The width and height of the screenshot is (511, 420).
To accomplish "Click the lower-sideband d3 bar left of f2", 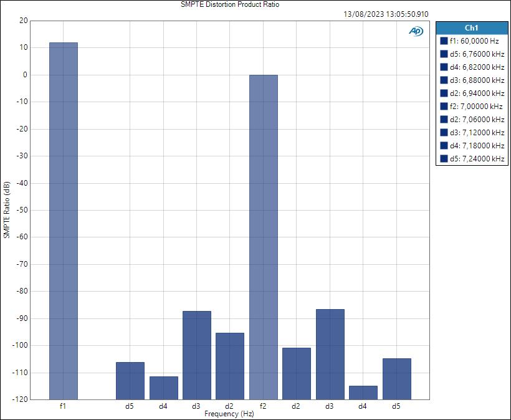I will (197, 355).
